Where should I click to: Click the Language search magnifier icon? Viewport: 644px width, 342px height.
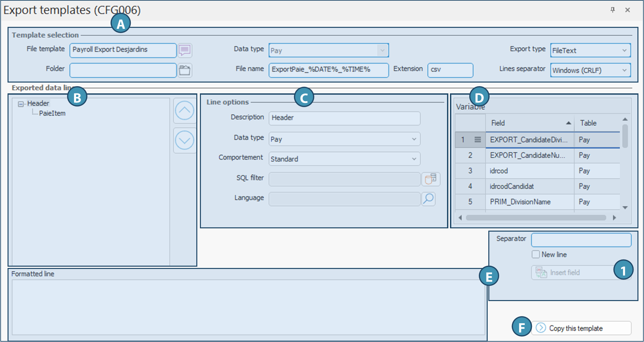(428, 199)
